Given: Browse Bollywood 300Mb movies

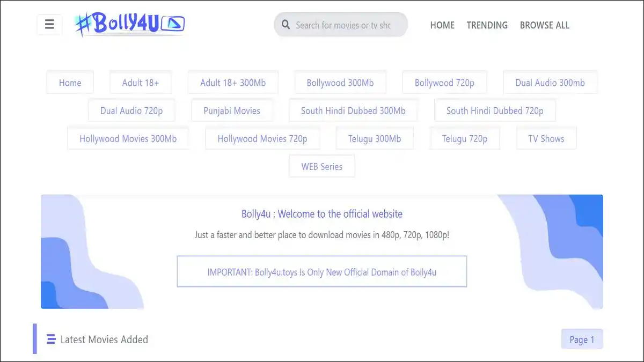Looking at the screenshot, I should [x=340, y=83].
